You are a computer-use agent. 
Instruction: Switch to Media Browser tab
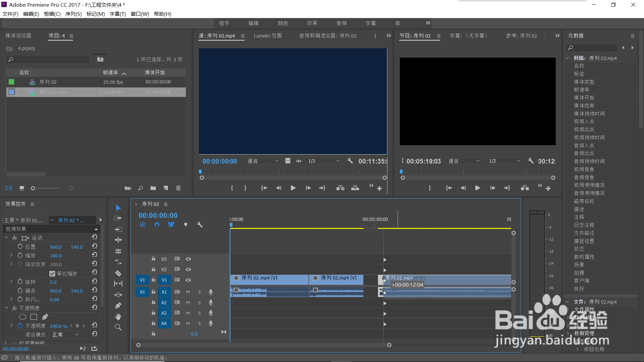point(18,36)
